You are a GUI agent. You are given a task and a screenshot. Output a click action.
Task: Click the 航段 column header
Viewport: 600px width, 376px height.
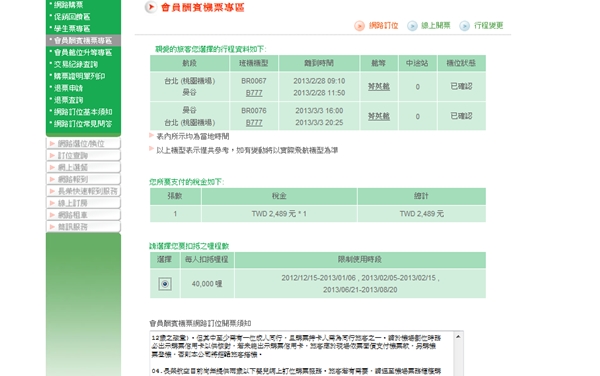tap(189, 63)
